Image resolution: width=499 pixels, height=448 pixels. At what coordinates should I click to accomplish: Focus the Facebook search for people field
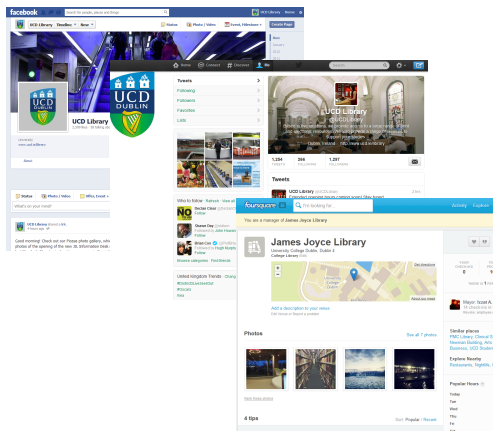(117, 12)
